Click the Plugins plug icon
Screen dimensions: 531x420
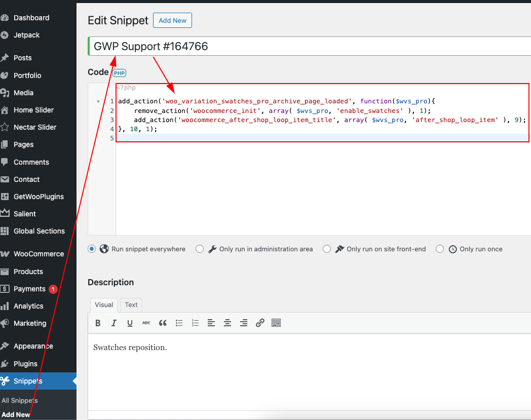5,364
